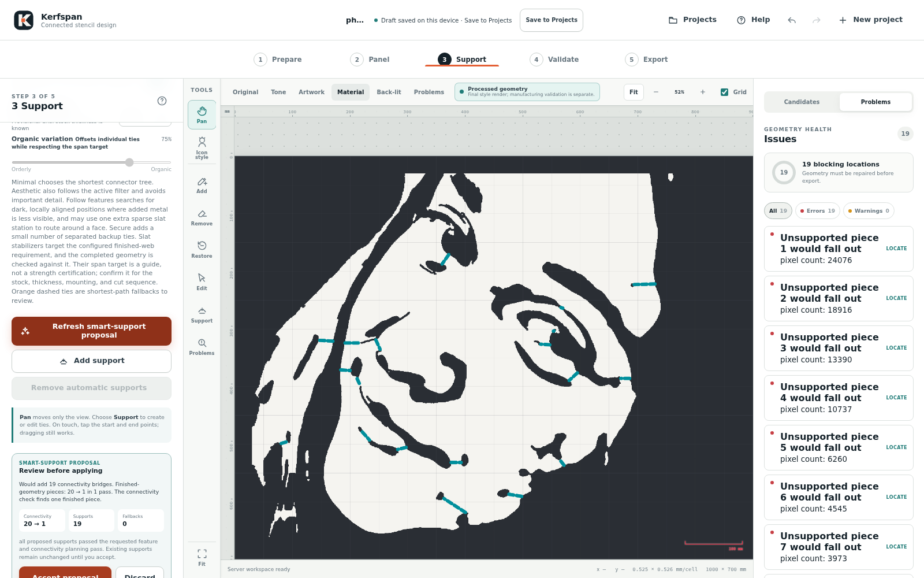The height and width of the screenshot is (578, 924).
Task: Zoom out with the minus icon
Action: (656, 92)
